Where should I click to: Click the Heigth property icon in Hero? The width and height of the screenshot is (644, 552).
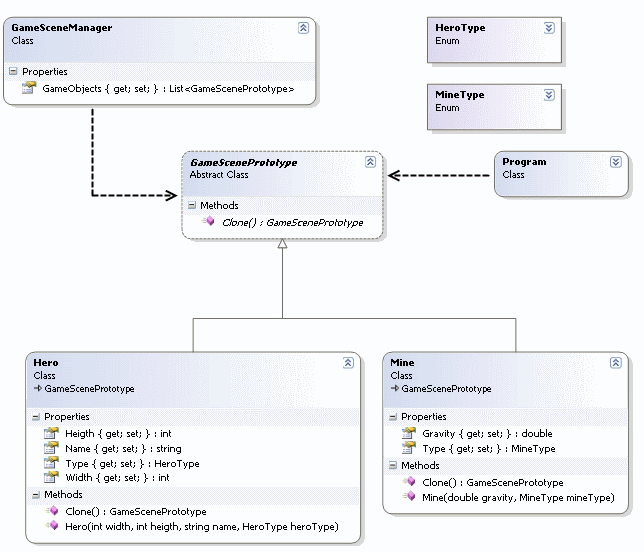coord(51,434)
